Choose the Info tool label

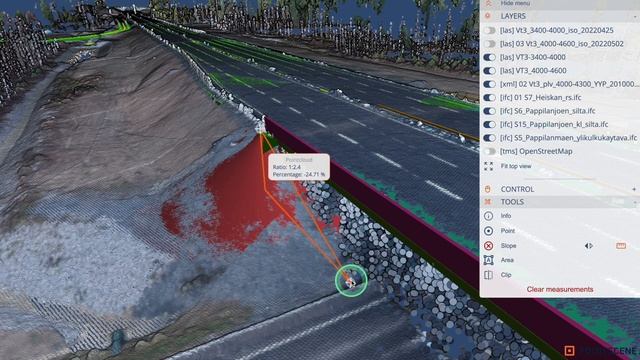[506, 216]
